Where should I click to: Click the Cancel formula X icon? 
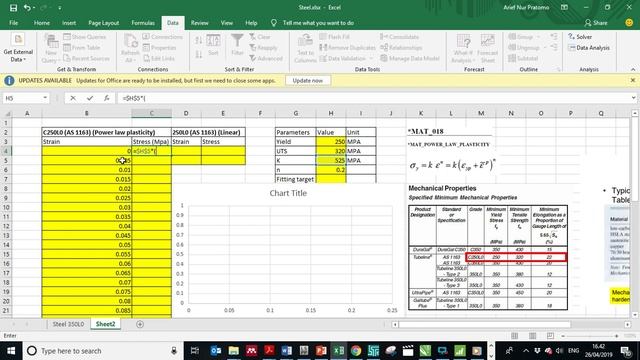pos(73,98)
